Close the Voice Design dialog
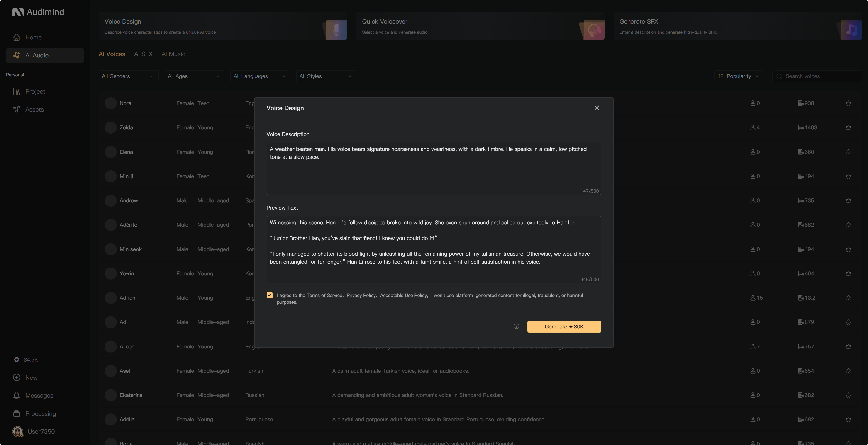Screen dimensions: 868x445 (597, 108)
